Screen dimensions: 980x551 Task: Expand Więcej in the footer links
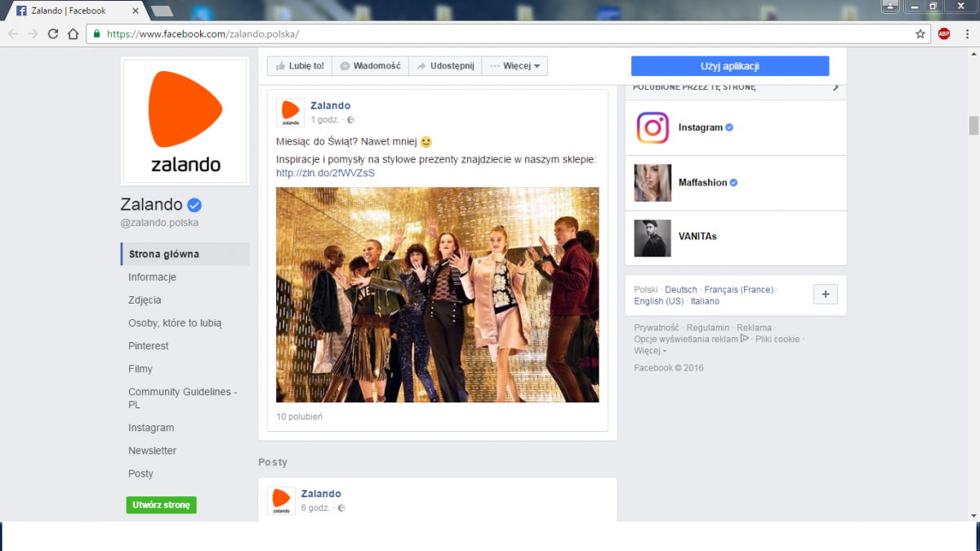coord(650,350)
